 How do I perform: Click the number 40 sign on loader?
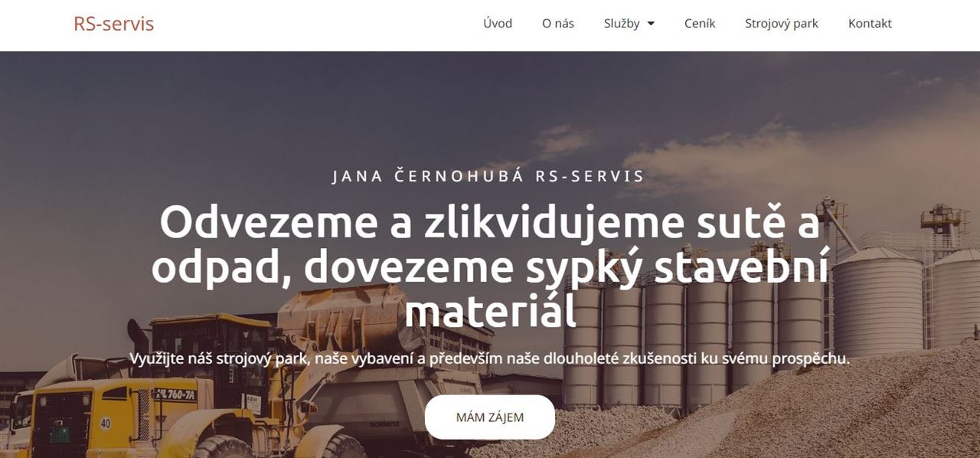pos(106,424)
